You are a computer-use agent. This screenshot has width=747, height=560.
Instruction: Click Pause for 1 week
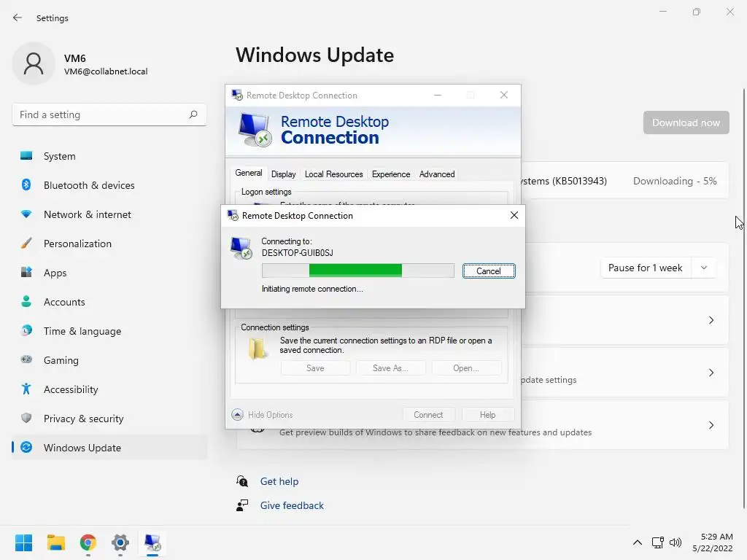645,268
